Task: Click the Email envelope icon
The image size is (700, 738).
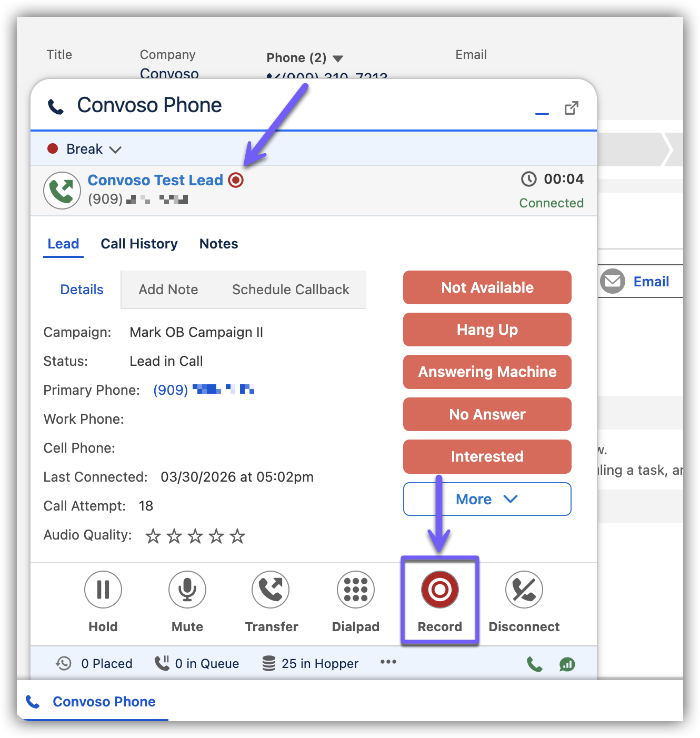Action: [612, 282]
